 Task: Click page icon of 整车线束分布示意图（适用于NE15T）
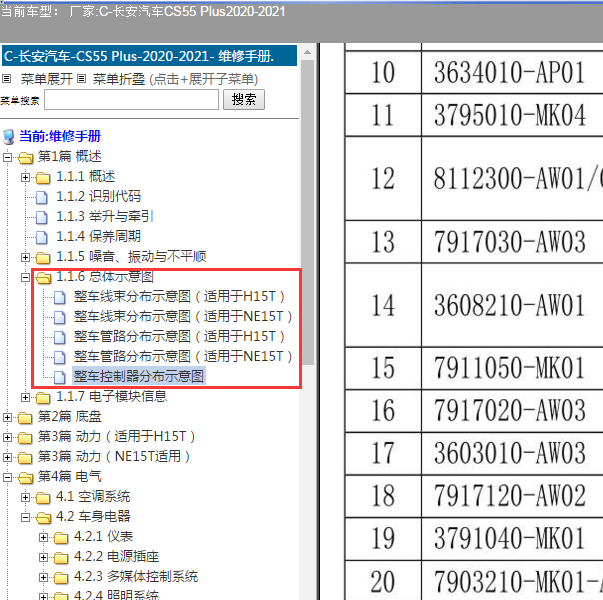[60, 317]
